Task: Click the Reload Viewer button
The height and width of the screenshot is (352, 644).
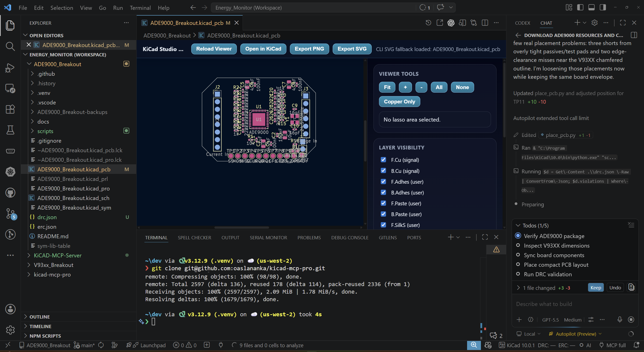Action: click(214, 49)
